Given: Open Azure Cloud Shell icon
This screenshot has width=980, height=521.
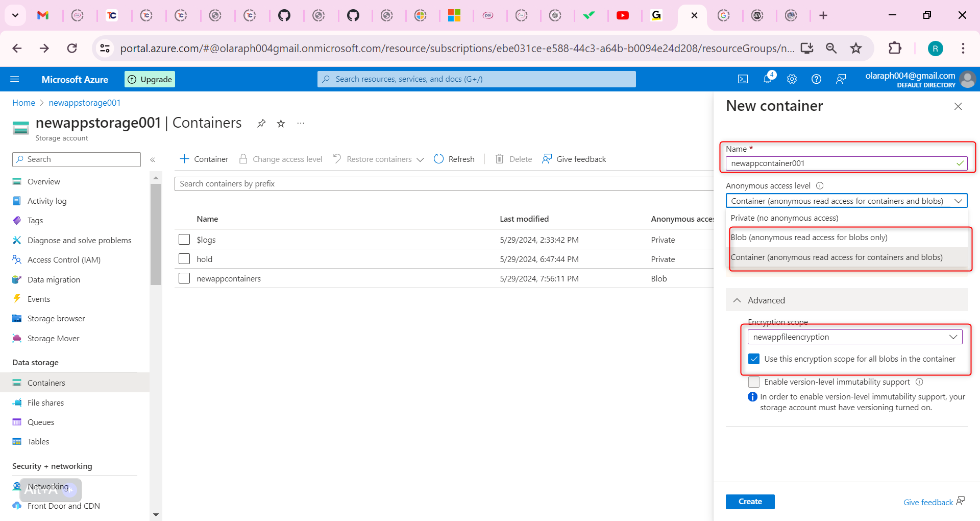Looking at the screenshot, I should [743, 79].
